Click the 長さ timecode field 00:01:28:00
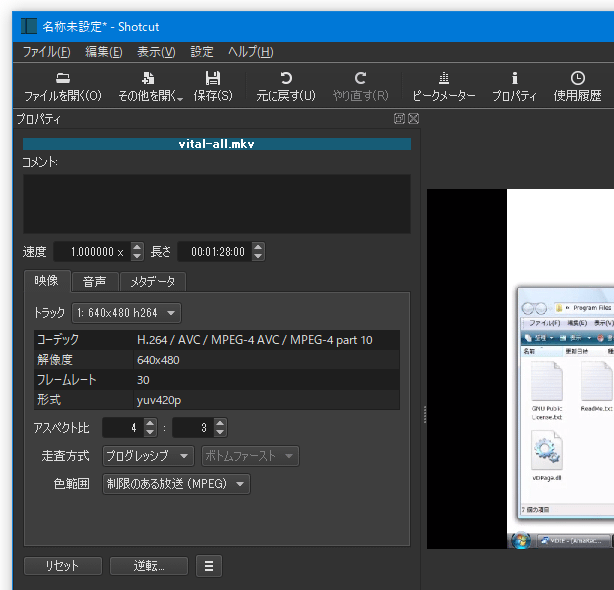Image resolution: width=614 pixels, height=590 pixels. (x=215, y=251)
